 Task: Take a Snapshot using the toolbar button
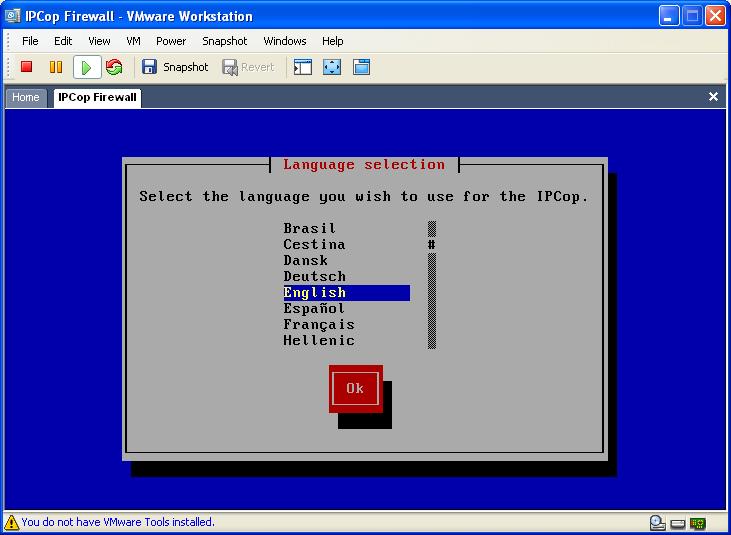point(175,67)
